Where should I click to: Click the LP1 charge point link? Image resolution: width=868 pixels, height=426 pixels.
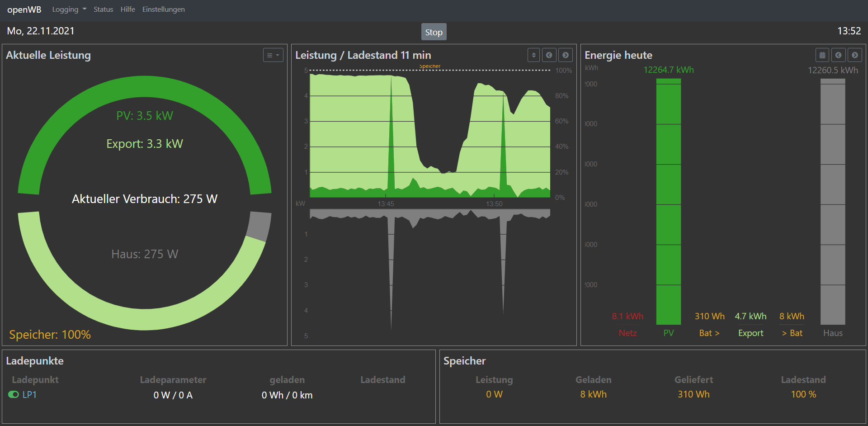click(x=29, y=395)
